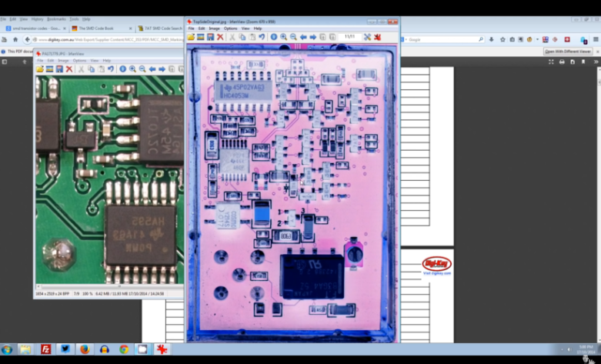Switch to The SMD Code Book tab
Viewport: 601px width, 364px height.
pyautogui.click(x=97, y=28)
